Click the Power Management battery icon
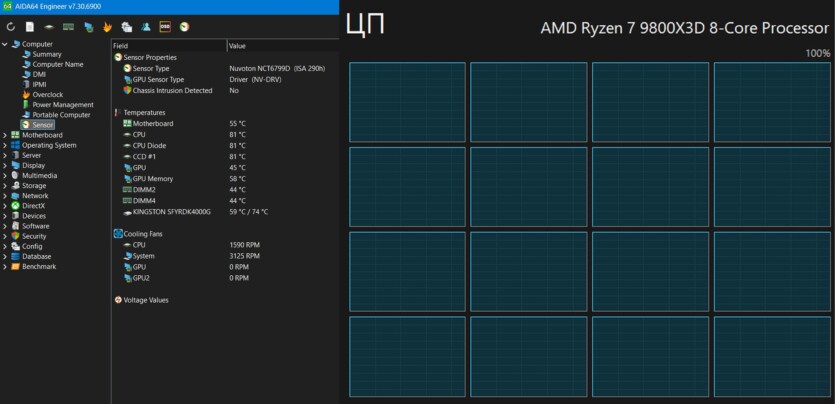Screen dimensions: 835x404 (x=26, y=105)
